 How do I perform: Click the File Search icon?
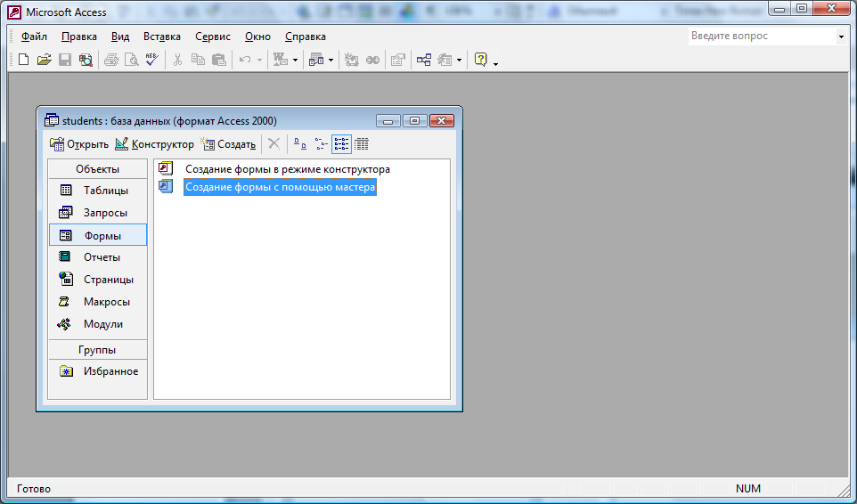[x=86, y=60]
